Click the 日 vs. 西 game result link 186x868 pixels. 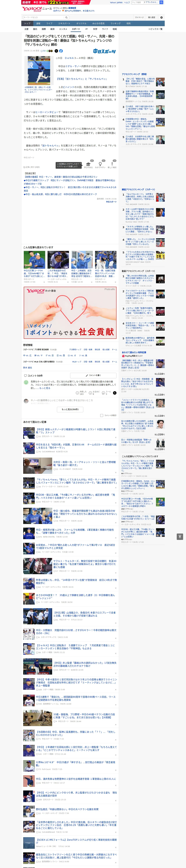61,355
